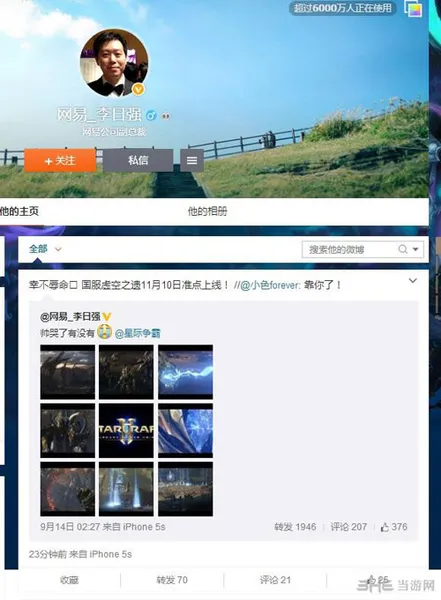Click the gold V verified badge on avatar
Viewport: 441px width, 600px height.
[138, 90]
